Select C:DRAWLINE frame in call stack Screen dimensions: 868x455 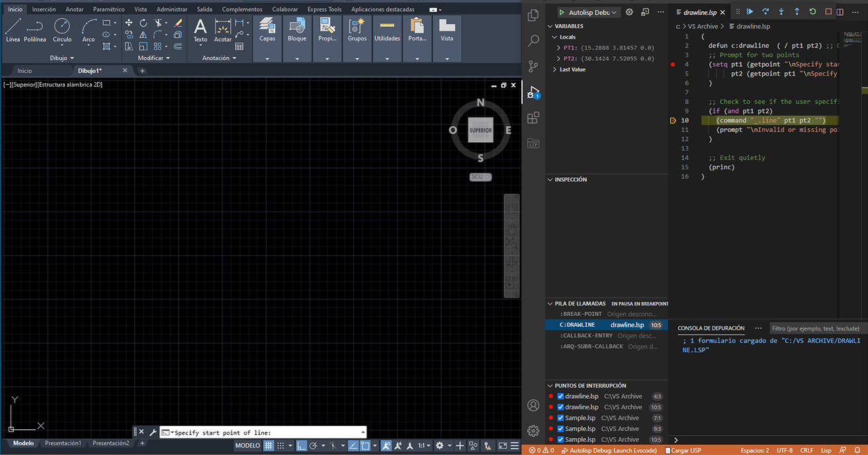(x=577, y=325)
